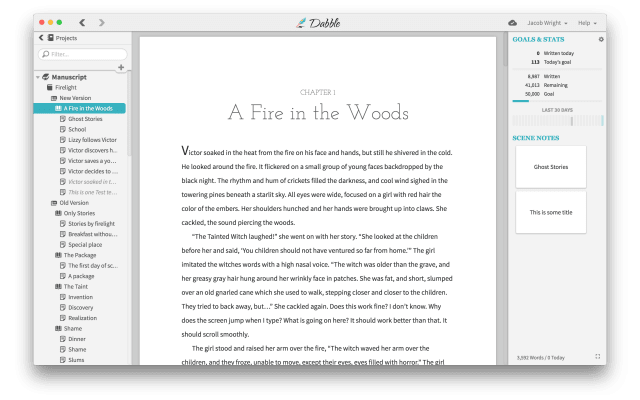Viewport: 640px width, 400px height.
Task: Go forward with the right arrow button
Action: [x=102, y=22]
